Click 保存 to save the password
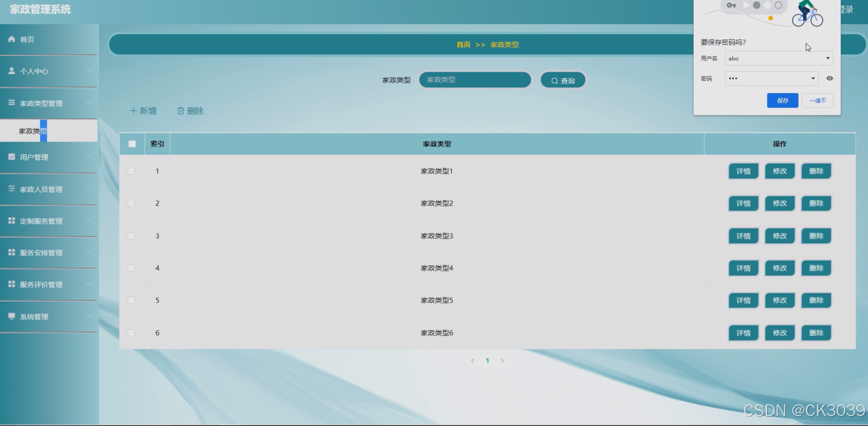868x426 pixels. point(782,101)
